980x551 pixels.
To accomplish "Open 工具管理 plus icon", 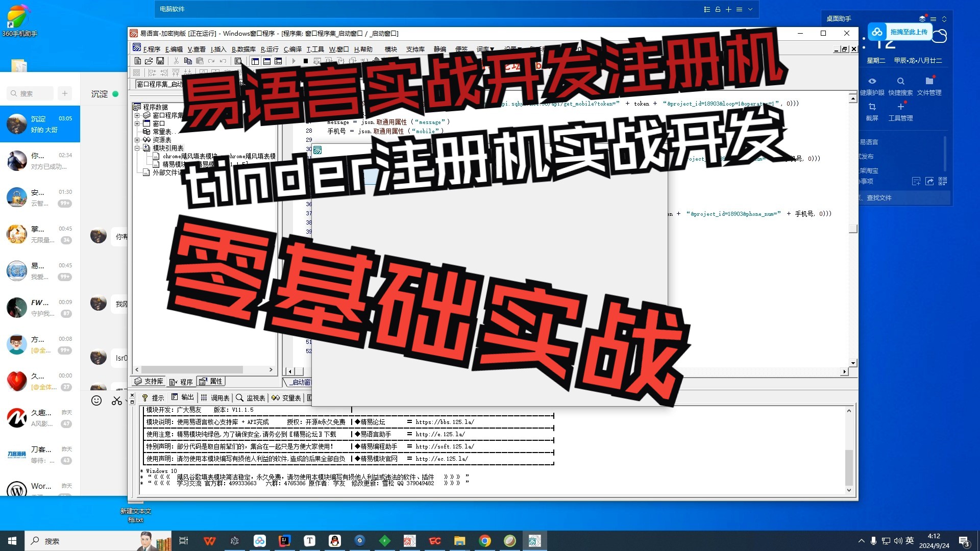I will coord(900,107).
